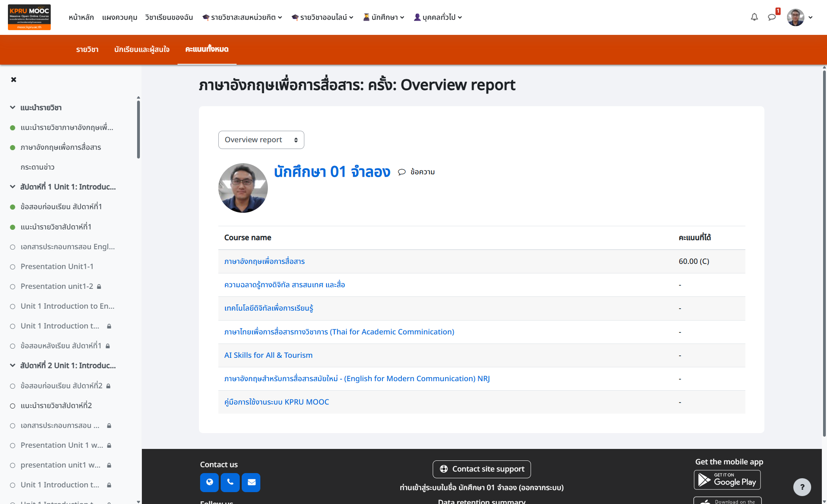
Task: Go to หน้าหลัก in top navigation
Action: [81, 17]
